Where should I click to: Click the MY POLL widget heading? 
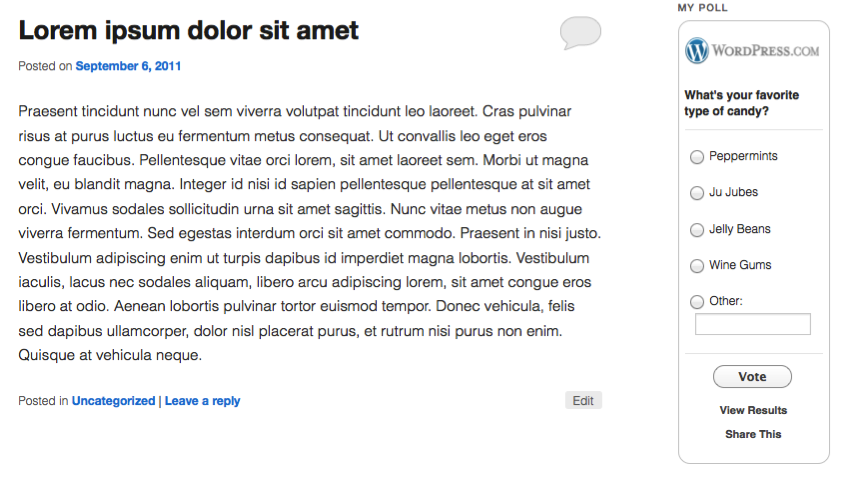click(x=703, y=8)
